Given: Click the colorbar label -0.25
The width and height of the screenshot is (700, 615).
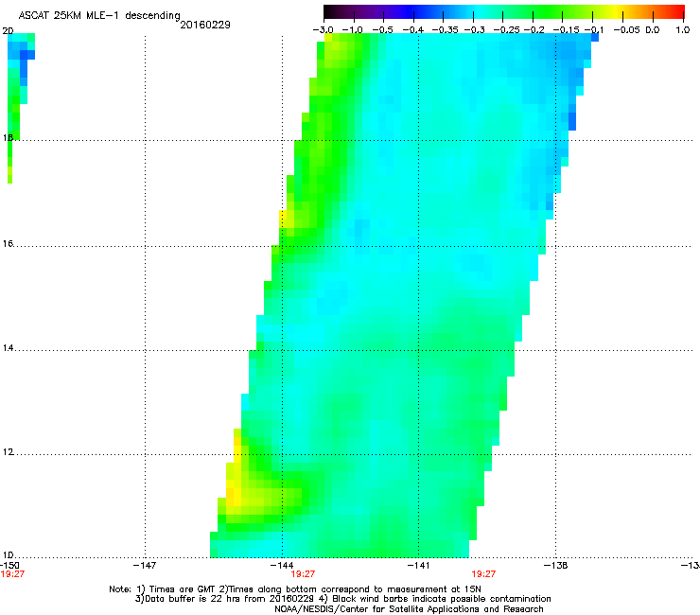Looking at the screenshot, I should [x=506, y=30].
